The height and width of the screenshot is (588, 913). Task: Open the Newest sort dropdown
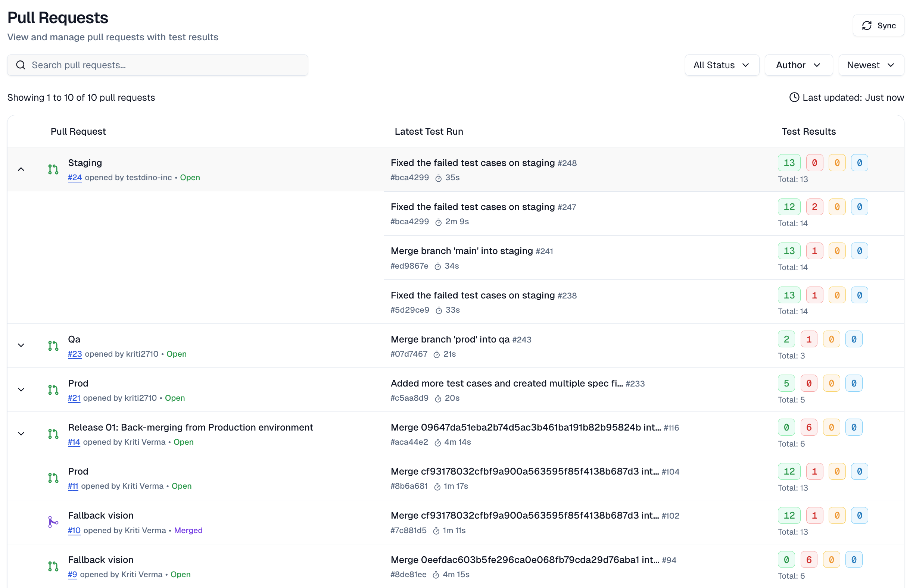(x=870, y=65)
